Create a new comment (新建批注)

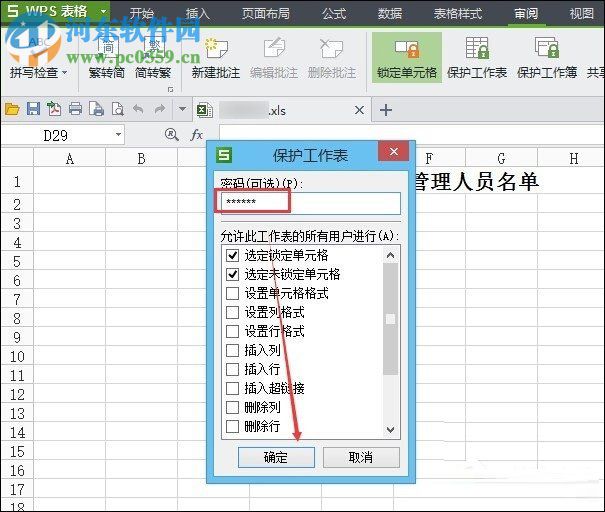216,58
